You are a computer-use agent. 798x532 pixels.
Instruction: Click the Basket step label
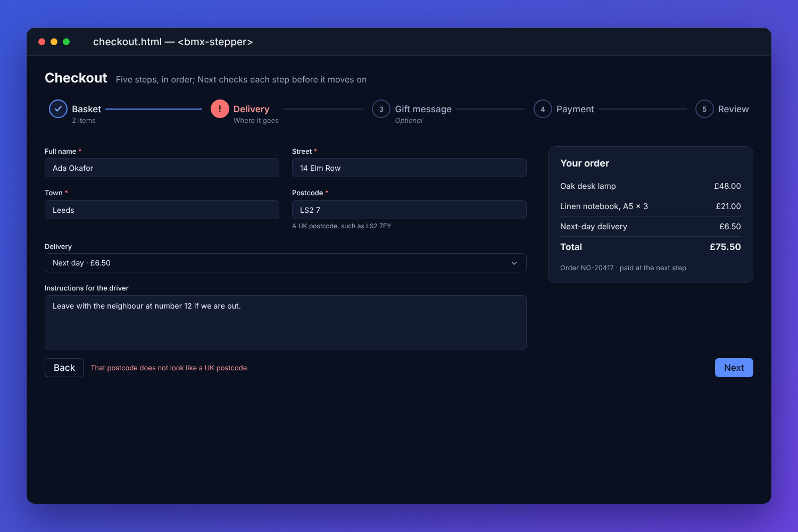pyautogui.click(x=86, y=109)
